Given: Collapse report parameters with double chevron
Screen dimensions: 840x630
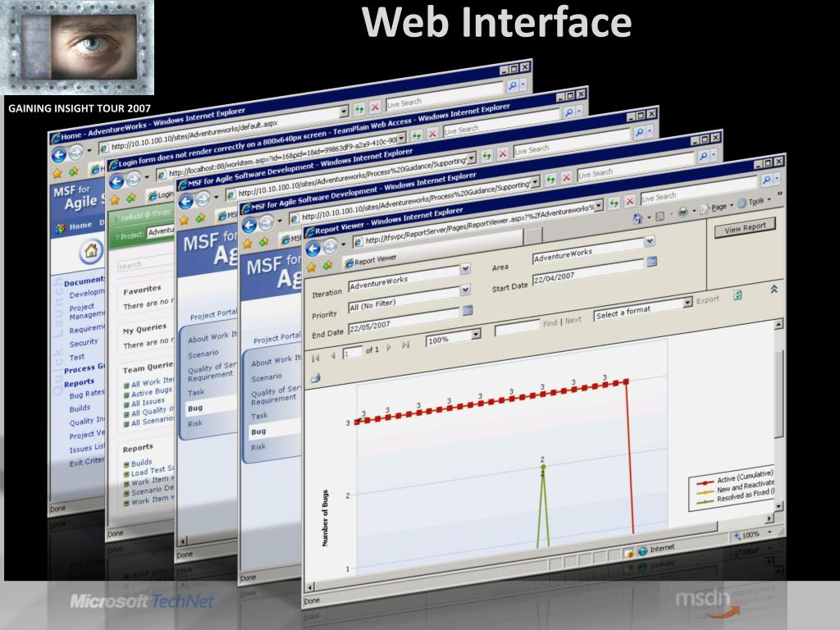Looking at the screenshot, I should coord(774,290).
